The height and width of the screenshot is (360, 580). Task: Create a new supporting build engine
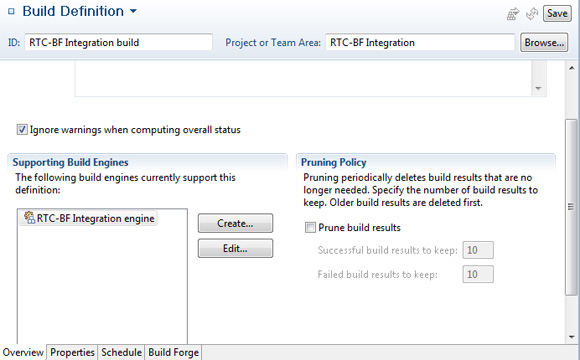(235, 223)
